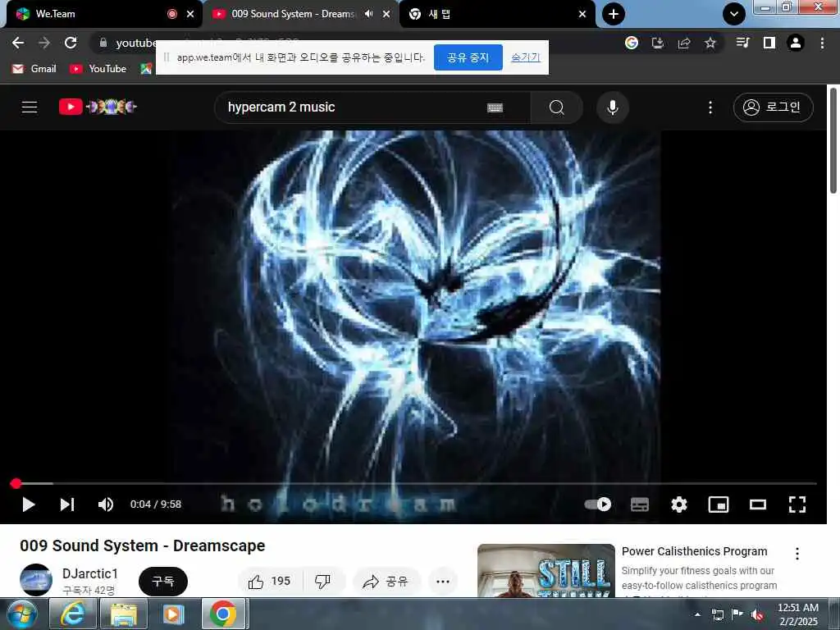Open Windows Media Player from taskbar
The image size is (840, 630).
(174, 614)
